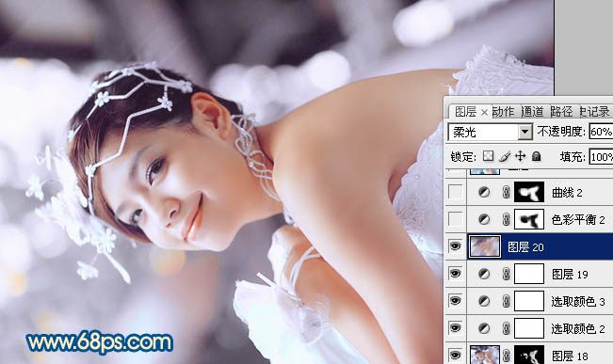The height and width of the screenshot is (364, 613).
Task: Toggle the mask link icon on 选取颜色 3
Action: pyautogui.click(x=507, y=301)
